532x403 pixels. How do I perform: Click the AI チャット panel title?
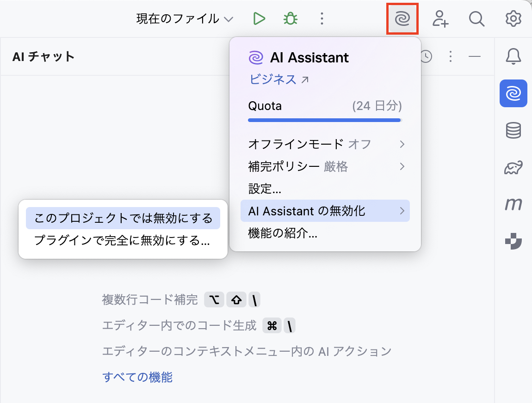(43, 56)
